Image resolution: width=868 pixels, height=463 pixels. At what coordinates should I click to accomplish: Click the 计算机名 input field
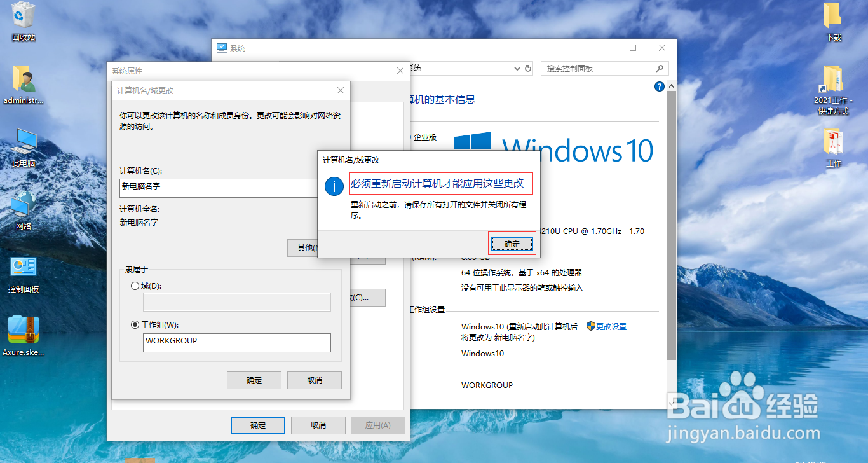coord(219,188)
